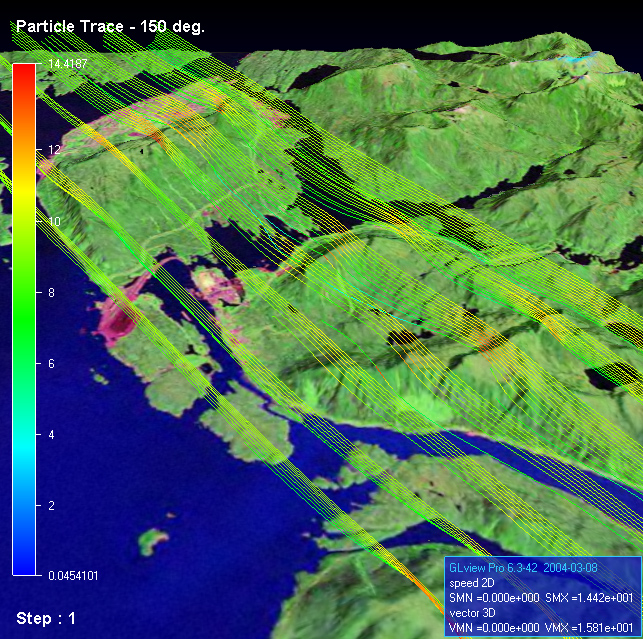
Task: Click the red top of the color bar
Action: point(24,76)
